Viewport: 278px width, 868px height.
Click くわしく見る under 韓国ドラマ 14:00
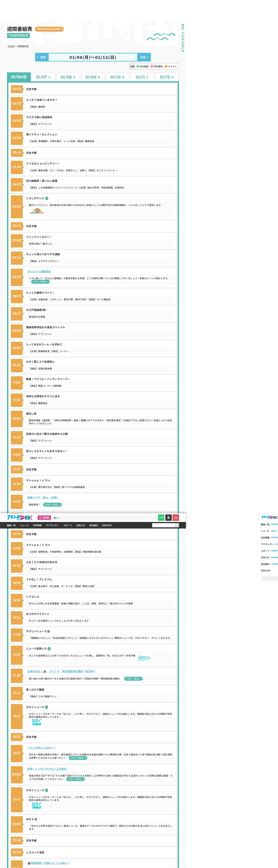tap(53, 504)
